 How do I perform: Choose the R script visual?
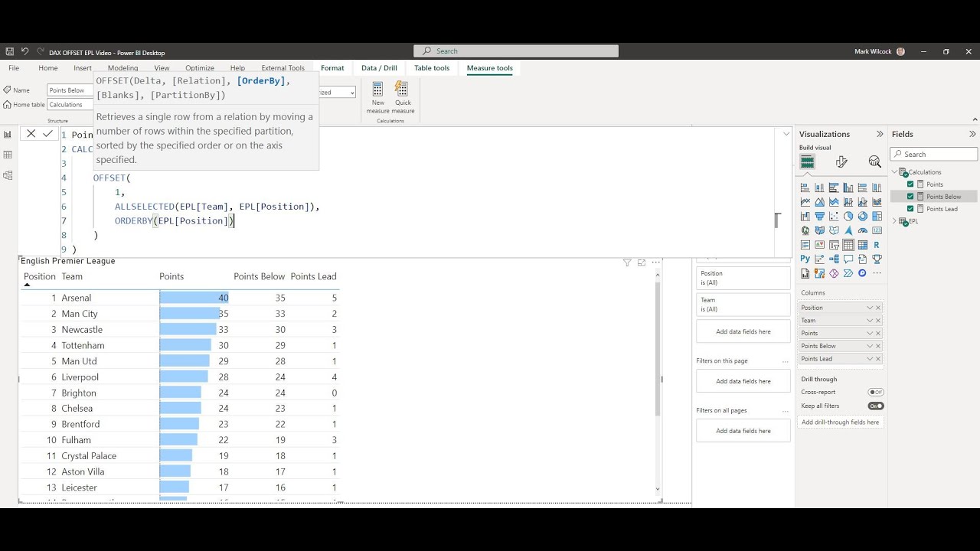tap(877, 245)
